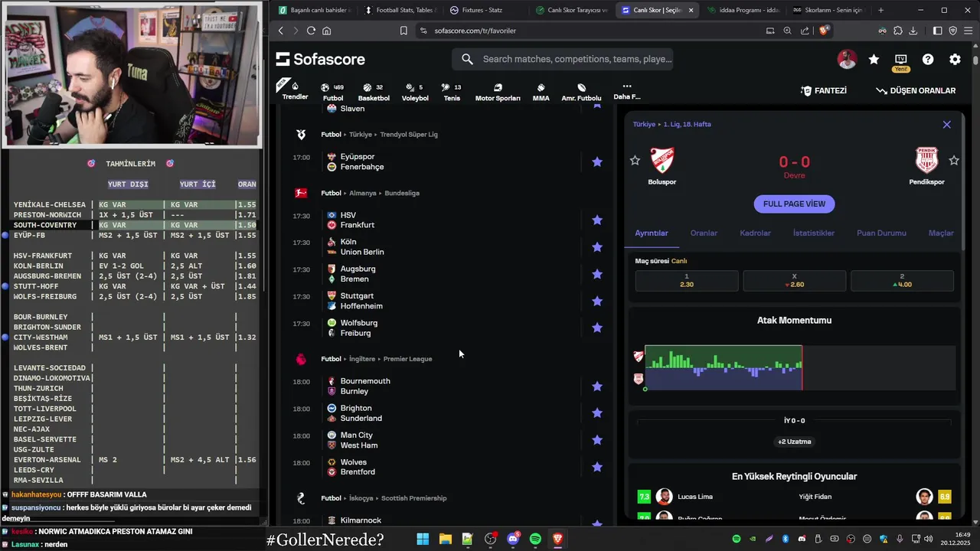Click the Brave Shields lion icon

(x=825, y=31)
